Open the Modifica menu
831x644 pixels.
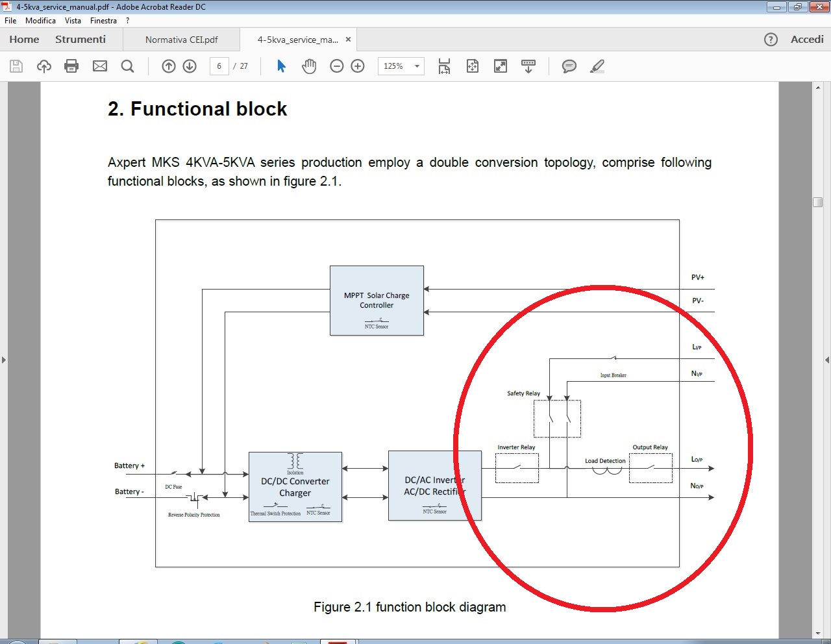coord(40,21)
